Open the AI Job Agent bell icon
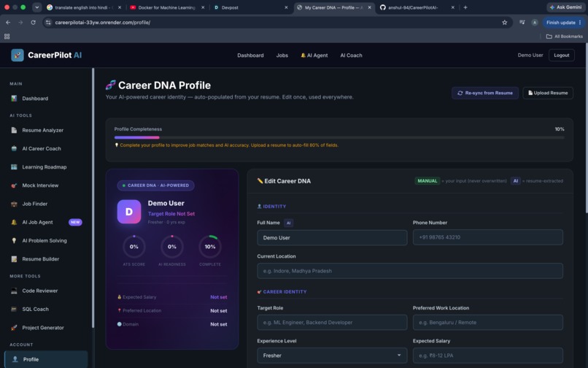Image resolution: width=588 pixels, height=368 pixels. (14, 222)
